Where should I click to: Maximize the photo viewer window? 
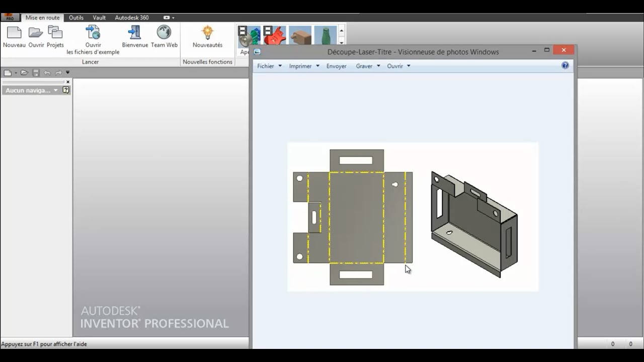[547, 50]
